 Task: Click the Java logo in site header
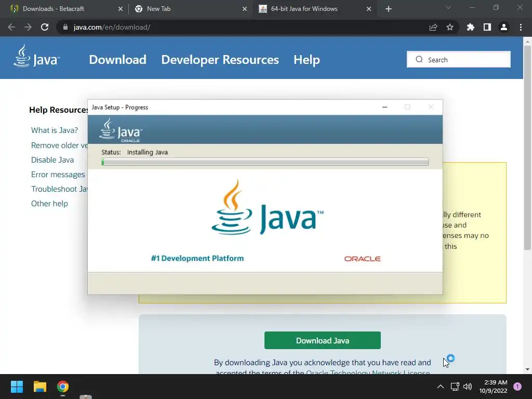click(x=37, y=56)
